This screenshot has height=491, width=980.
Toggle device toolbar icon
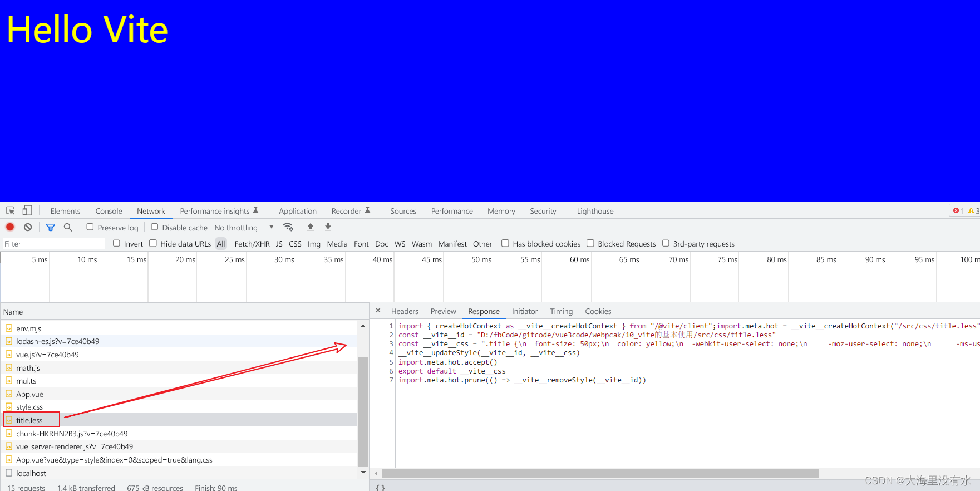click(x=27, y=210)
